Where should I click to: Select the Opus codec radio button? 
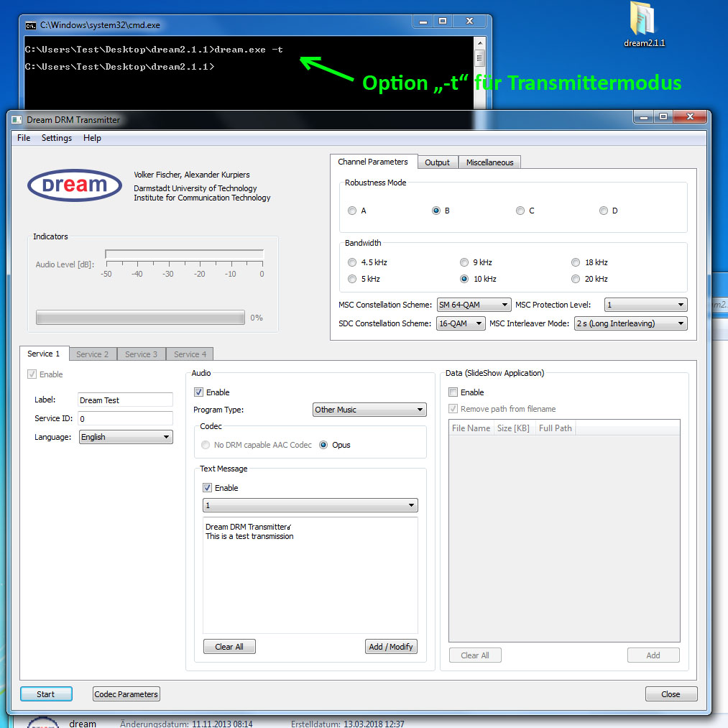click(323, 445)
